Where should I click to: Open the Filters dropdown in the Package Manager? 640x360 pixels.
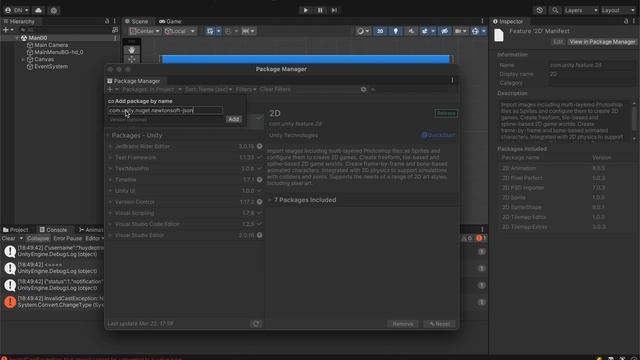[246, 89]
